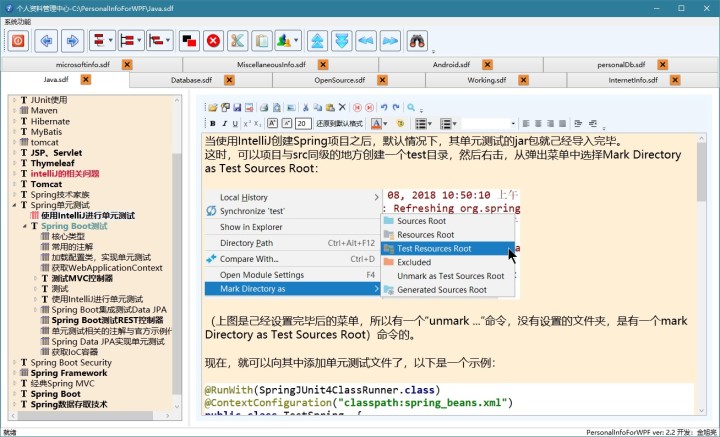Click the font size input field

[x=301, y=123]
